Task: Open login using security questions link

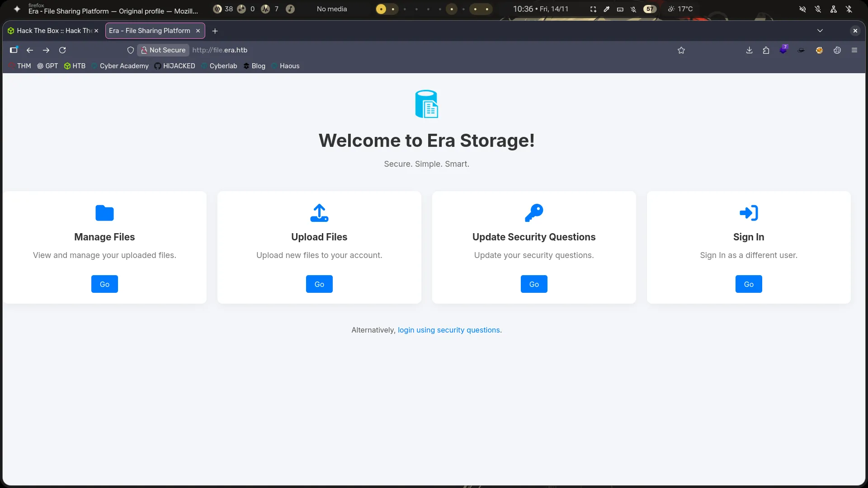Action: pyautogui.click(x=448, y=330)
